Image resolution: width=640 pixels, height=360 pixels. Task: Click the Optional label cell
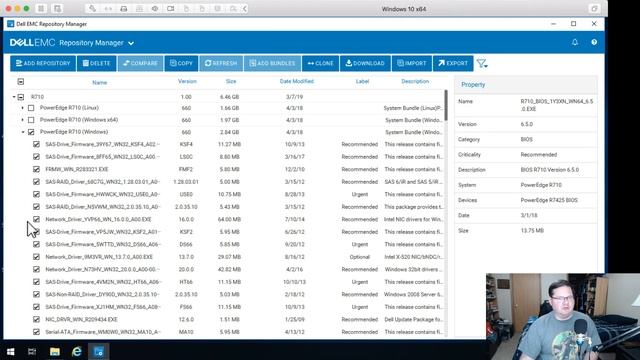(x=360, y=257)
